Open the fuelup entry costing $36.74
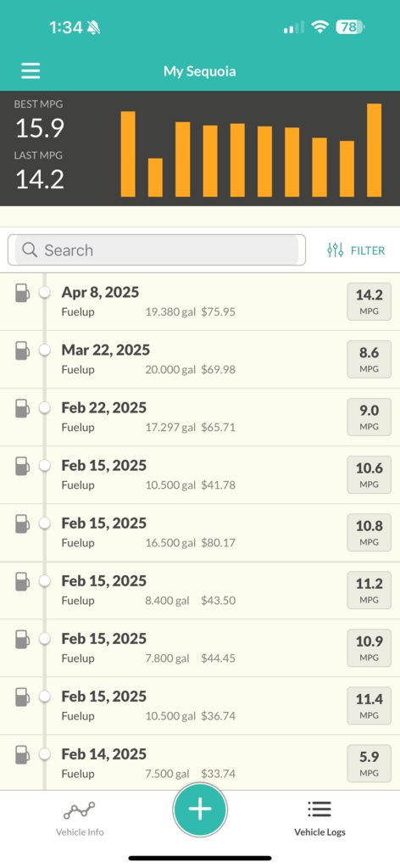The image size is (400, 868). (x=200, y=706)
